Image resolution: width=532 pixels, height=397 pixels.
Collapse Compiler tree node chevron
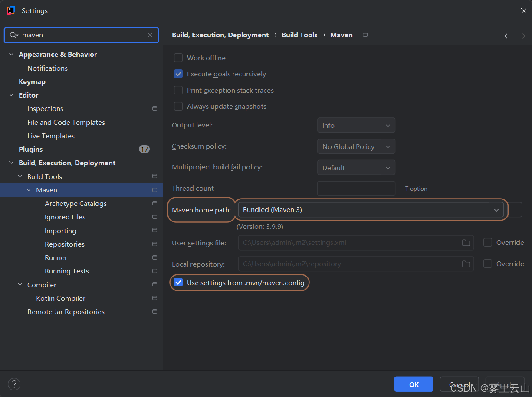coord(20,285)
